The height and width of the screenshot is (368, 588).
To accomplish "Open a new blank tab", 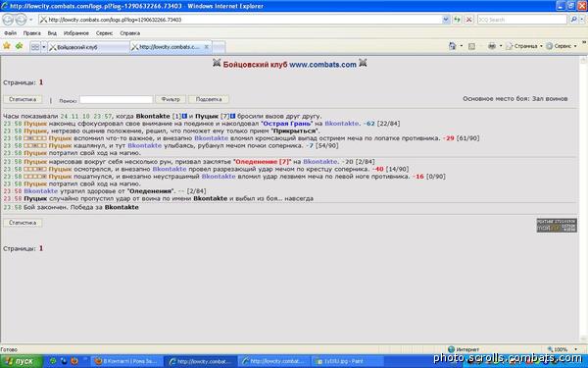I will tap(219, 47).
